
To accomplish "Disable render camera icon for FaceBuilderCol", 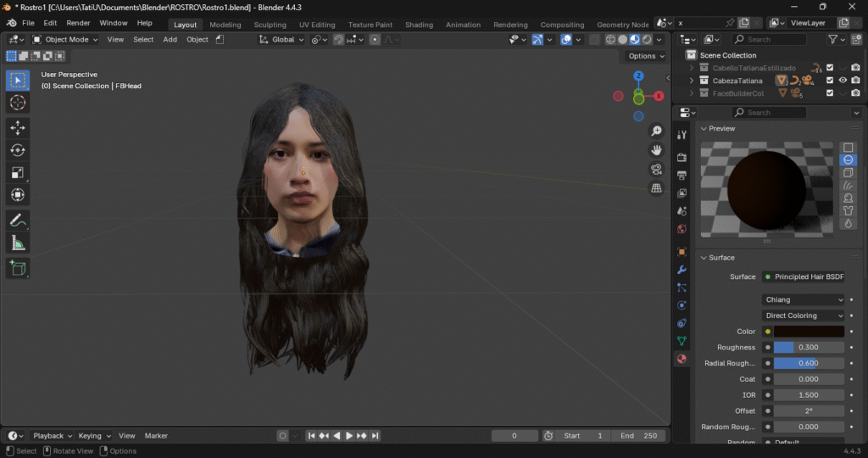I will click(855, 93).
